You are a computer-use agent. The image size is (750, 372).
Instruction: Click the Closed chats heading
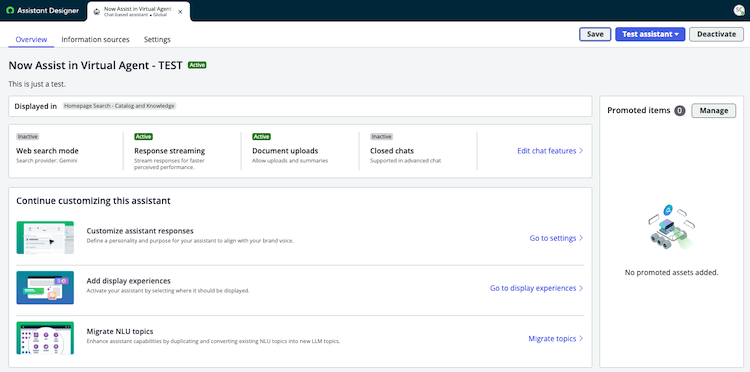click(392, 151)
